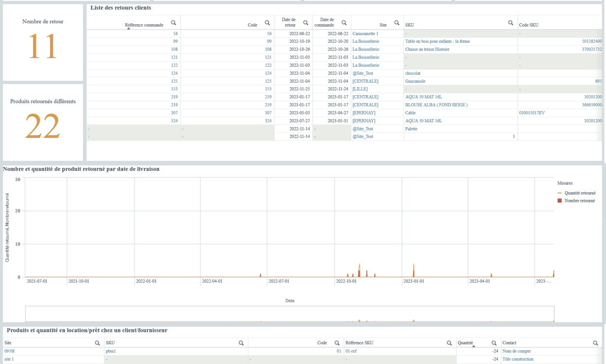The height and width of the screenshot is (364, 606).
Task: Sort by Date de retour header
Action: coord(289,22)
